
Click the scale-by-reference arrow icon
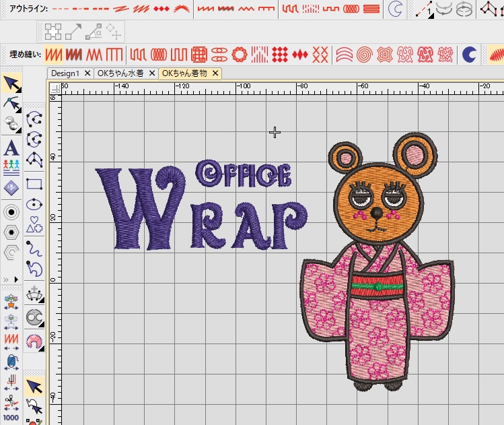pyautogui.click(x=73, y=32)
